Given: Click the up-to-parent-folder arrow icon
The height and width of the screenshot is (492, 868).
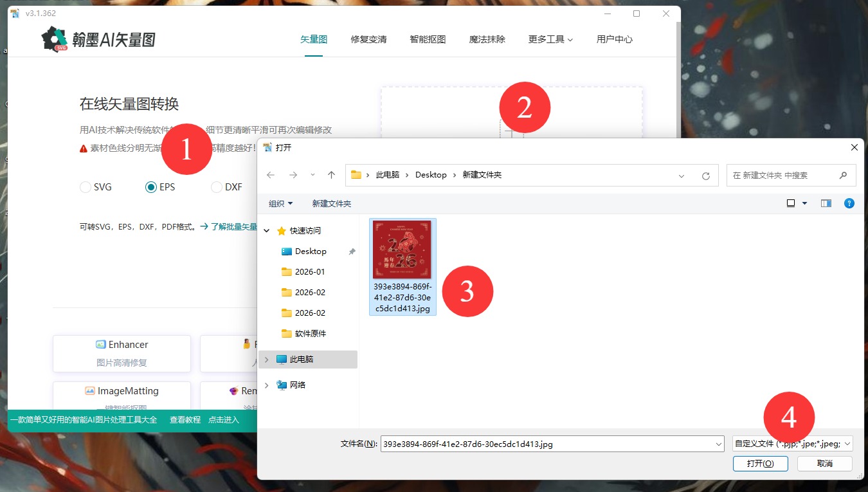Looking at the screenshot, I should (331, 174).
